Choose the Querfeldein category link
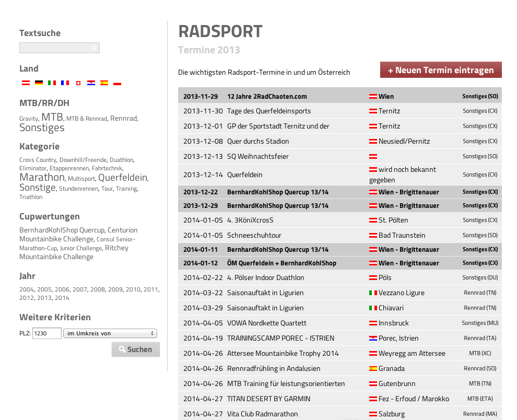 pyautogui.click(x=123, y=178)
